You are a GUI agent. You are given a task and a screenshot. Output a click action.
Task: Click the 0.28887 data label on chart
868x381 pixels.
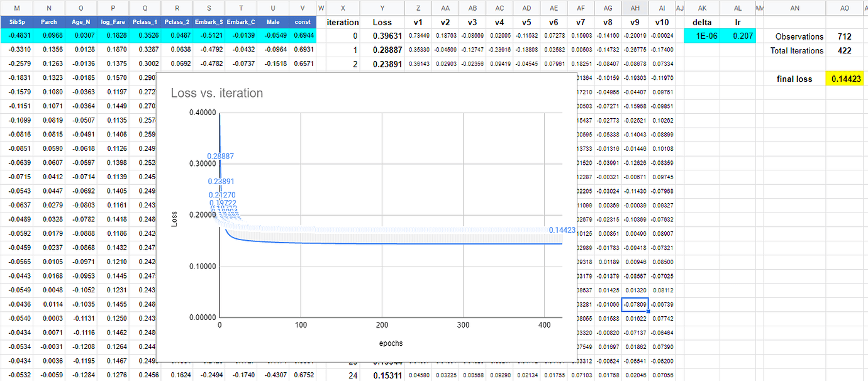coord(220,156)
